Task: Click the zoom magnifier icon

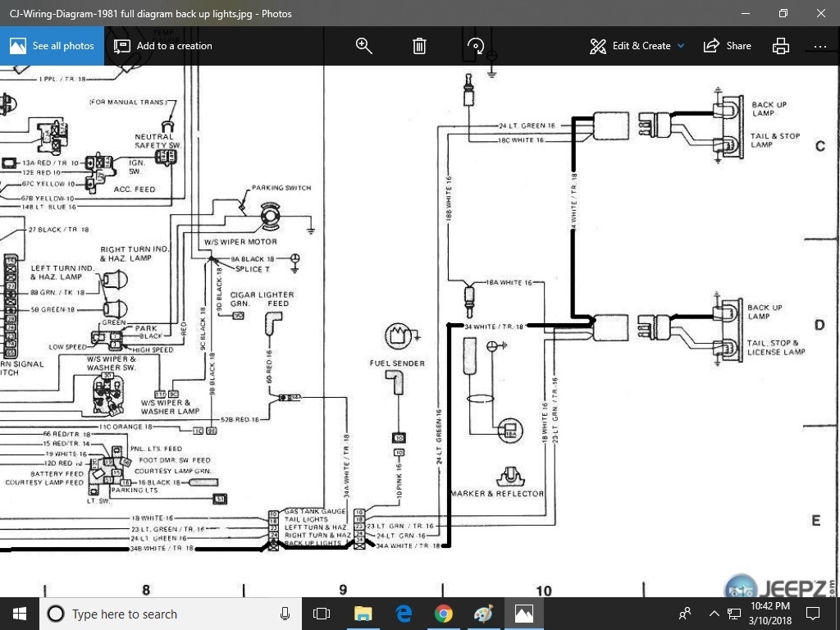Action: click(364, 46)
